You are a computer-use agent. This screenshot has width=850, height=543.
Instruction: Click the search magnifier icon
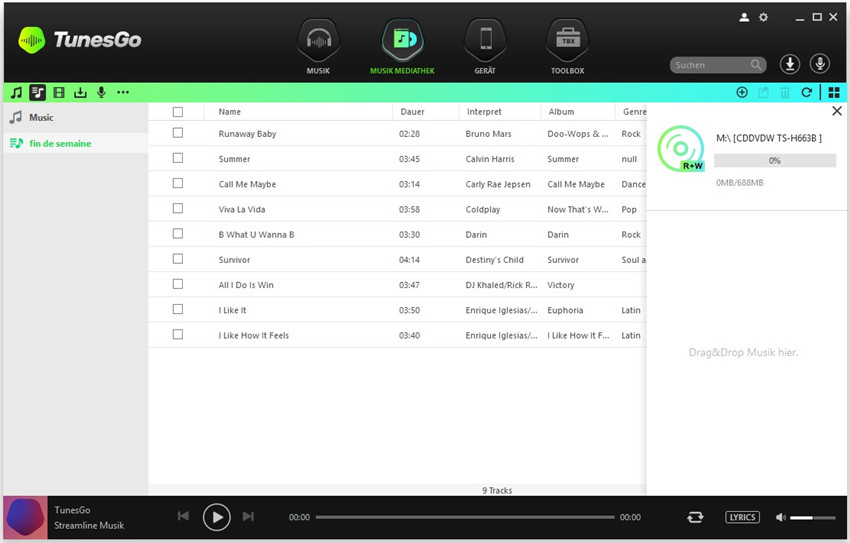(756, 65)
